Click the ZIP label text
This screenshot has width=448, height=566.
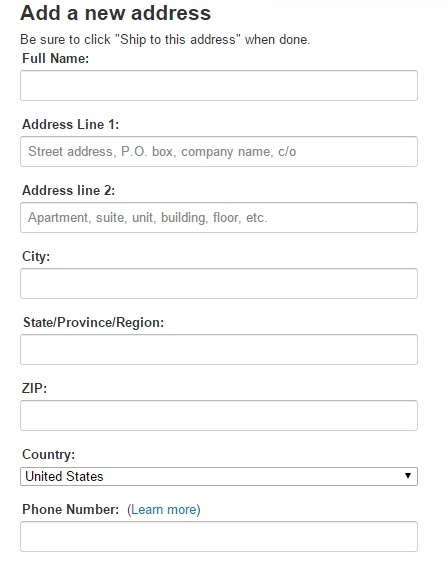(35, 388)
